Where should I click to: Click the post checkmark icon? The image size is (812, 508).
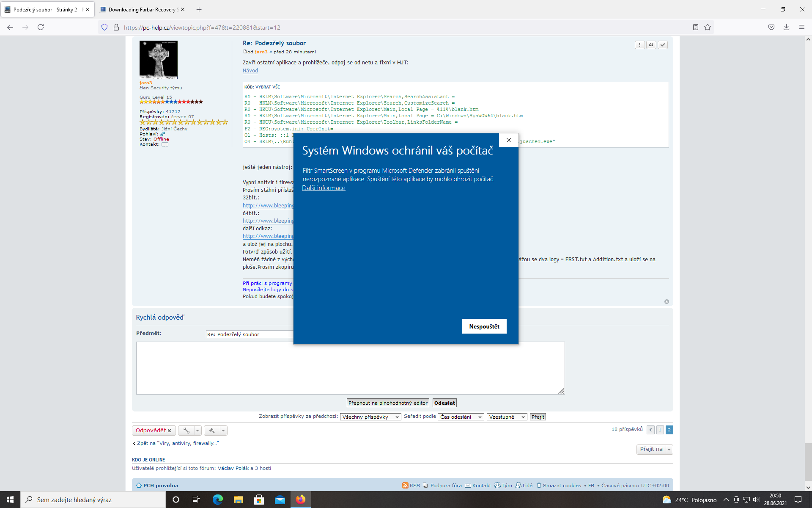pos(663,45)
